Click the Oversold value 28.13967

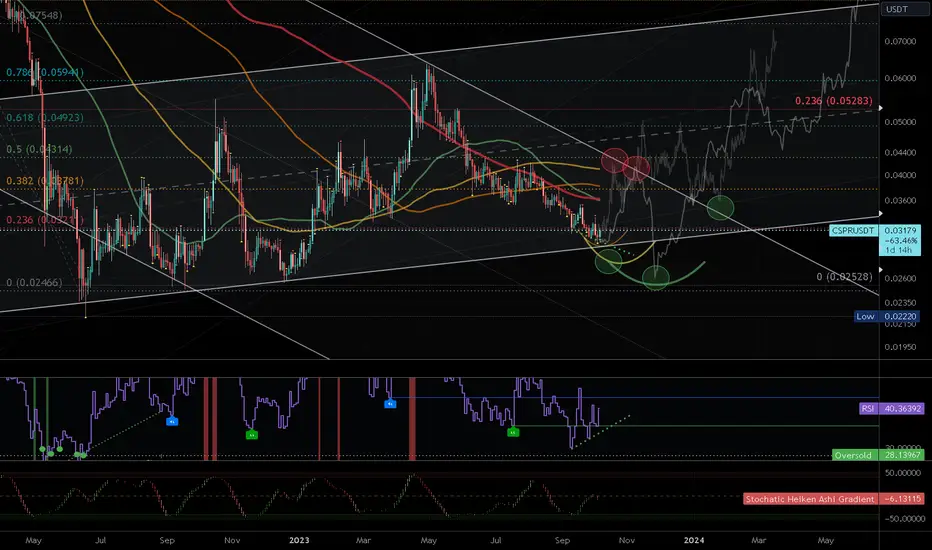tap(902, 455)
